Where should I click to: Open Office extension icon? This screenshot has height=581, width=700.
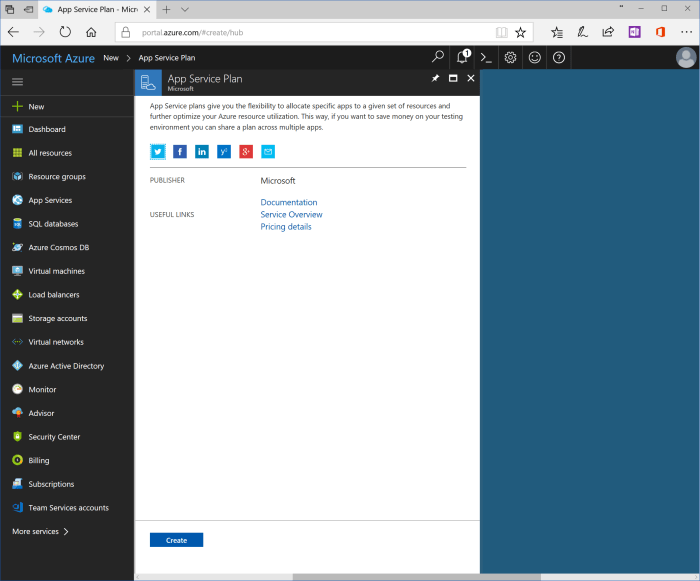(661, 32)
